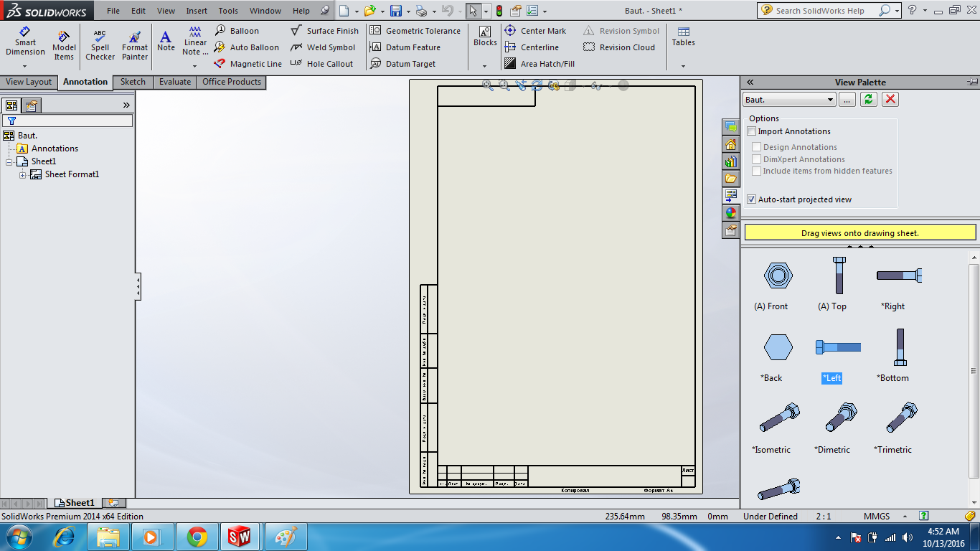Image resolution: width=980 pixels, height=551 pixels.
Task: Select the *Isometric view thumbnail
Action: click(778, 418)
